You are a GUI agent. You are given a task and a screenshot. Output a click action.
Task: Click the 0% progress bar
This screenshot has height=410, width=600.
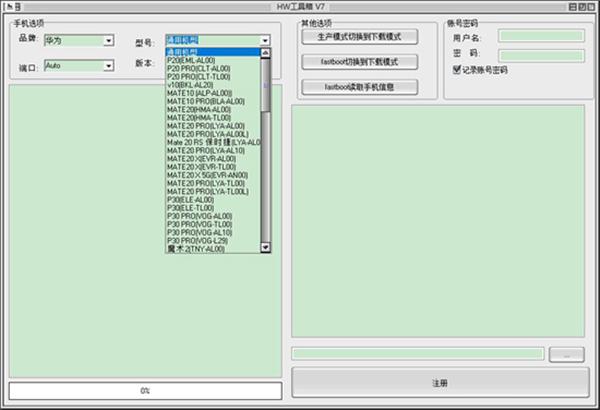tap(145, 391)
